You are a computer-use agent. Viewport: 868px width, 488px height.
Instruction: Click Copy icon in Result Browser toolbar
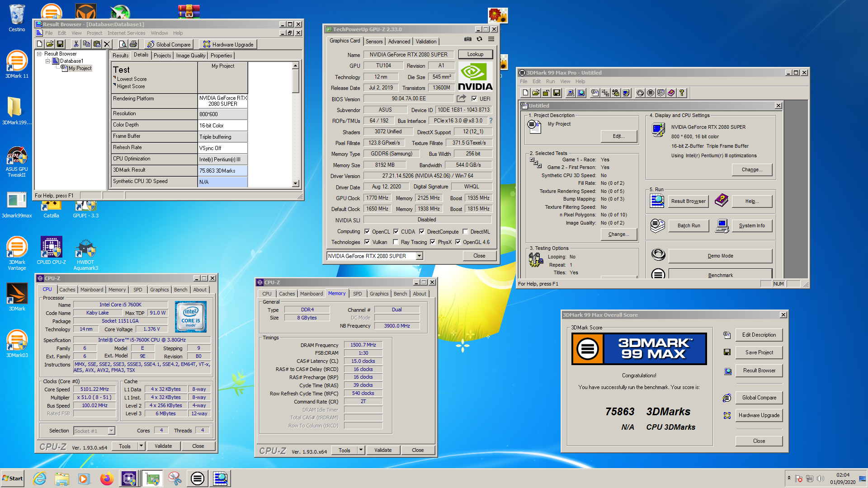[x=86, y=44]
